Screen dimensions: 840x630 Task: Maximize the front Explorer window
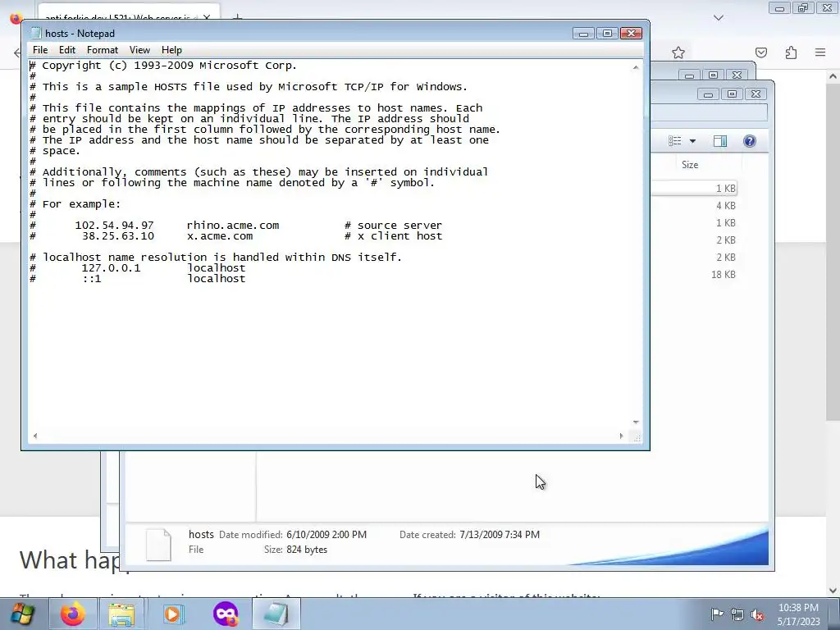732,94
